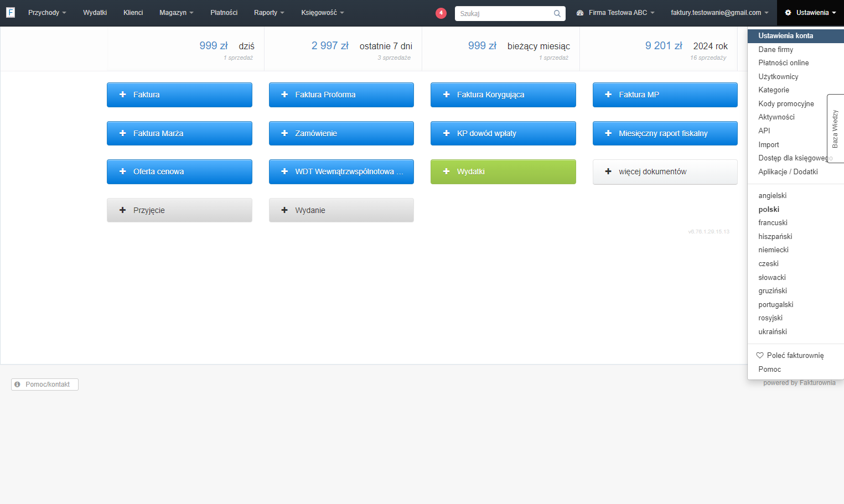
Task: Click the plus icon on Faktura Korygująca
Action: coord(447,95)
